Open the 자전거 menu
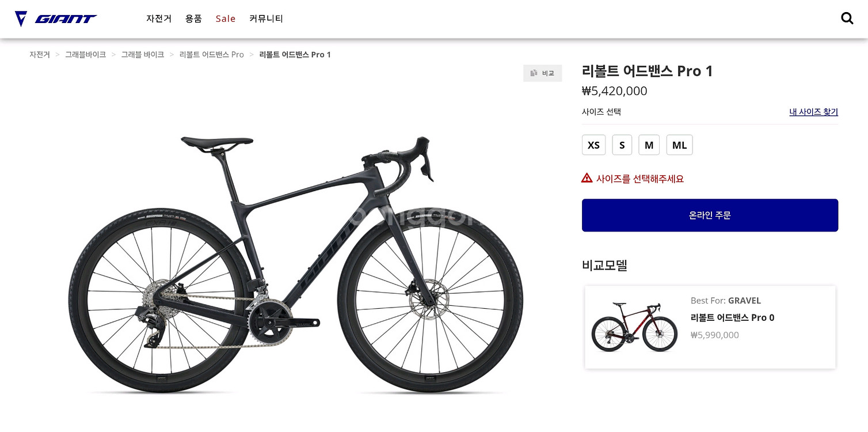The image size is (868, 432). 159,18
